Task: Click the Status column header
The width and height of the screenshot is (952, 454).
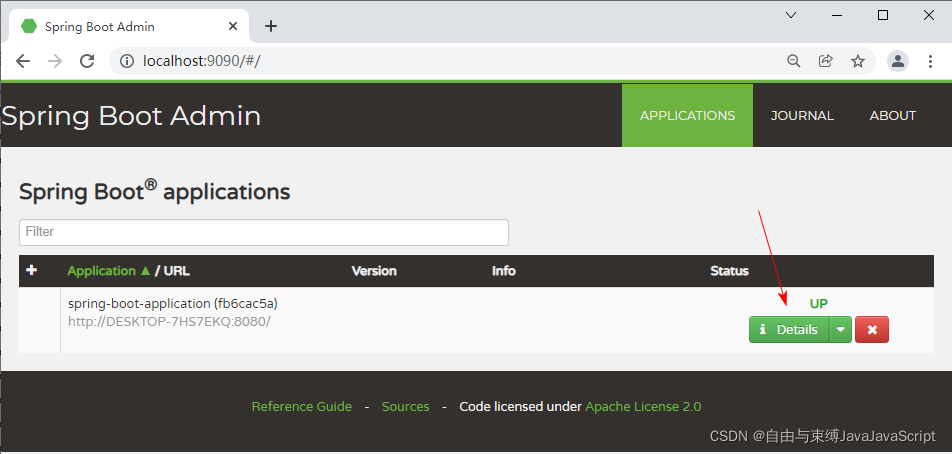Action: point(729,271)
